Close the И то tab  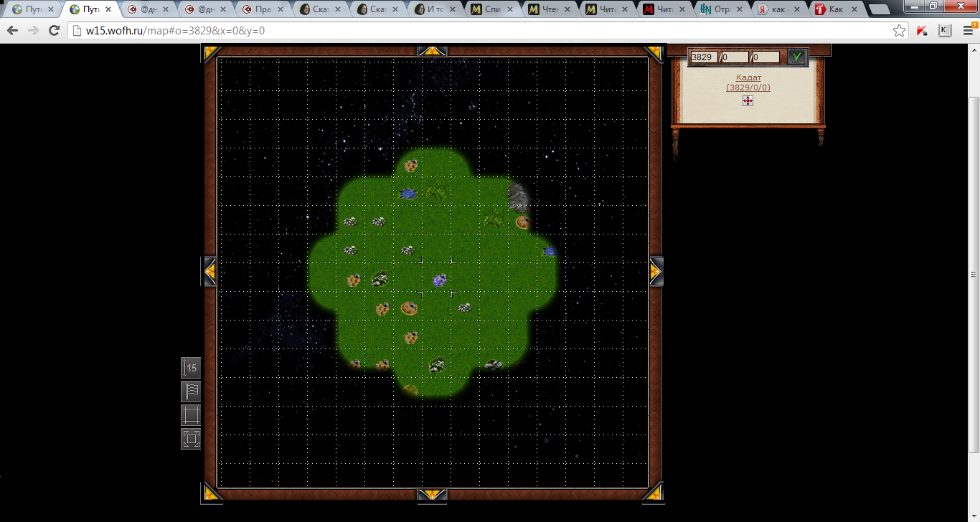453,10
